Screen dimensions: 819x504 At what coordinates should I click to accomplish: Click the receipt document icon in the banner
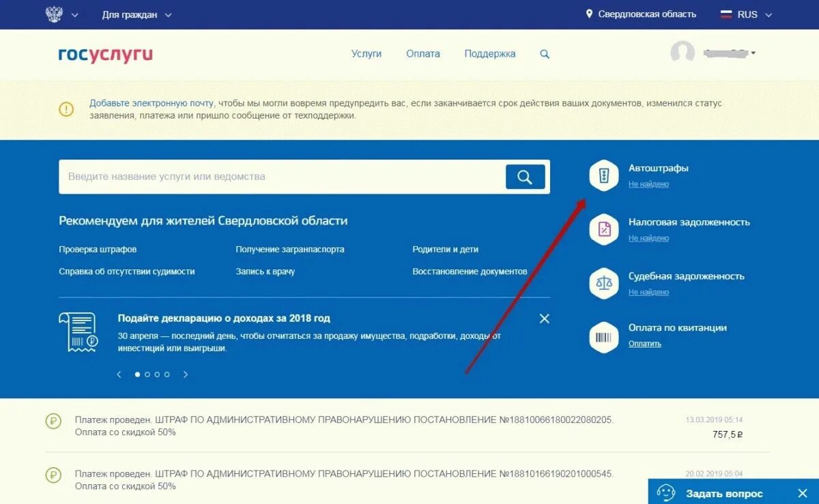[78, 332]
